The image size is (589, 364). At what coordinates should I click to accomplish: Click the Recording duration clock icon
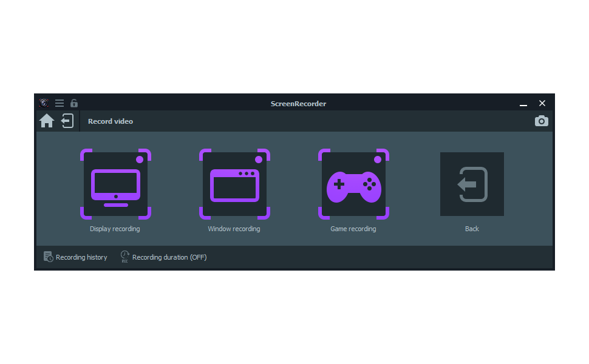click(x=124, y=257)
